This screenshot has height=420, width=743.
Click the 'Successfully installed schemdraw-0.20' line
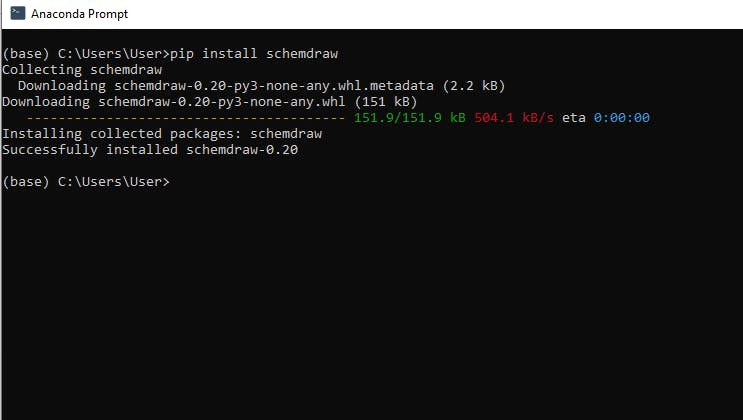tap(150, 149)
